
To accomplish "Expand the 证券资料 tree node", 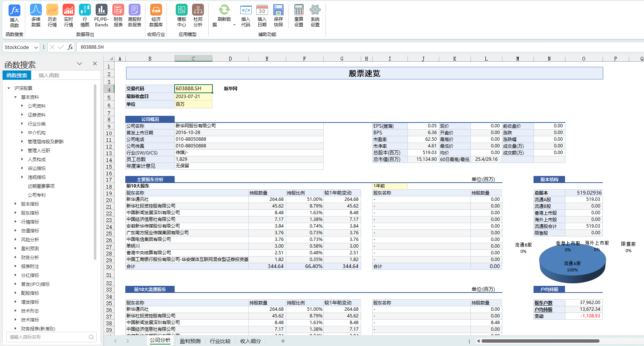I will (x=22, y=115).
